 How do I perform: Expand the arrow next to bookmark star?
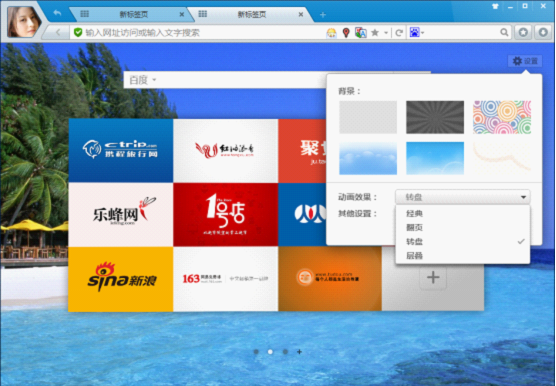click(386, 33)
